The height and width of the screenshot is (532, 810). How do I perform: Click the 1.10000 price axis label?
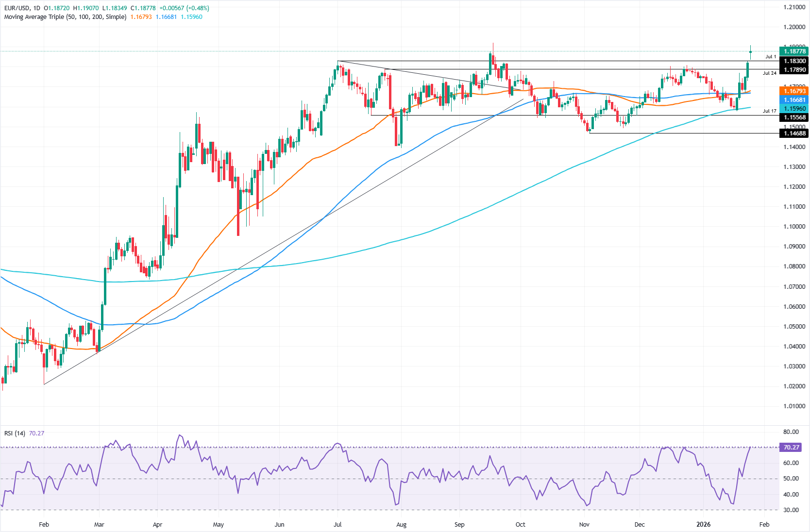click(x=793, y=227)
